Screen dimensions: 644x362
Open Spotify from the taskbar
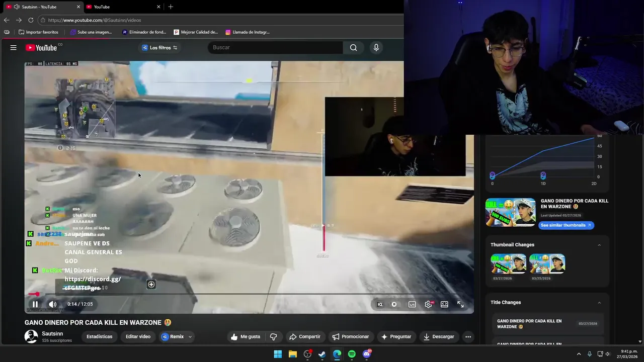352,354
